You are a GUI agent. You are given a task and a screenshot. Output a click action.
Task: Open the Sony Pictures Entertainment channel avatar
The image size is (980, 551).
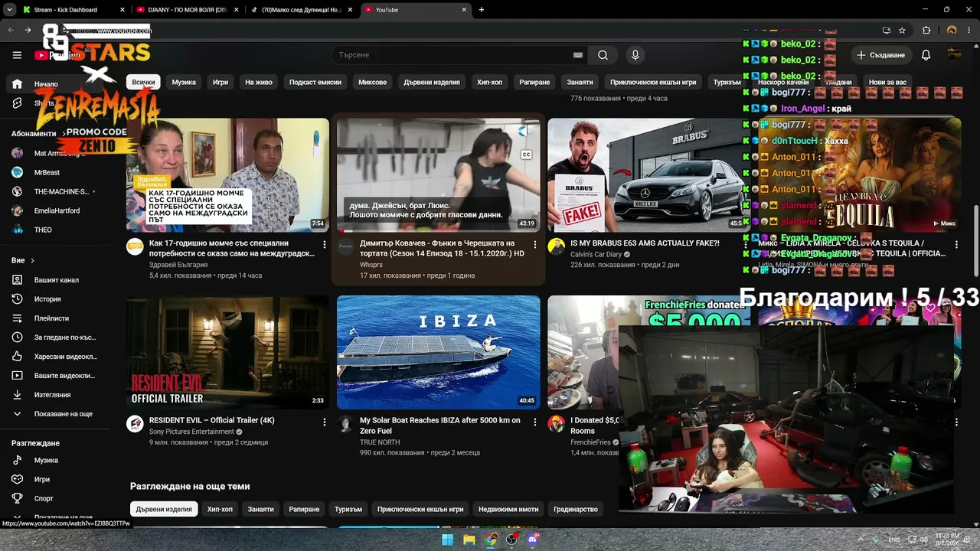[x=135, y=424]
